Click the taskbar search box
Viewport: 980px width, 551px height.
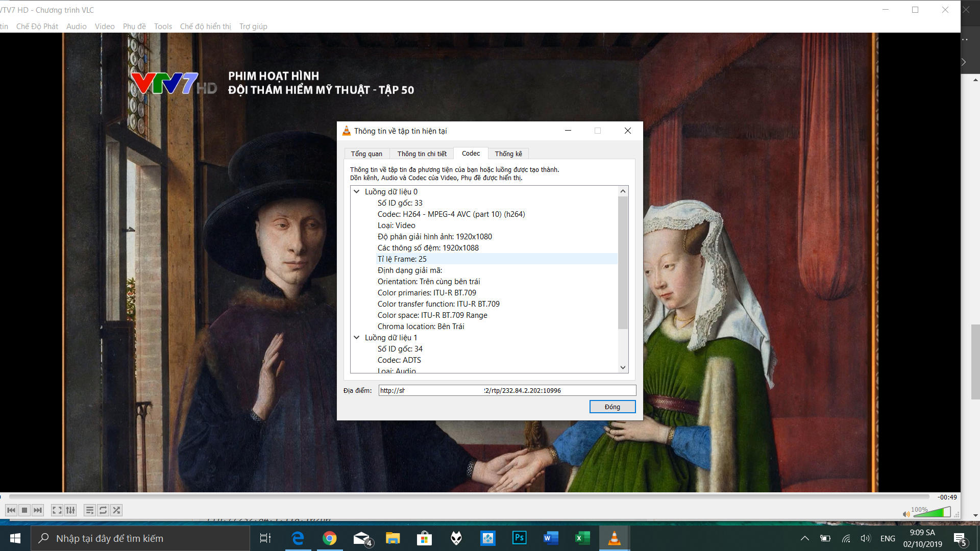[140, 538]
